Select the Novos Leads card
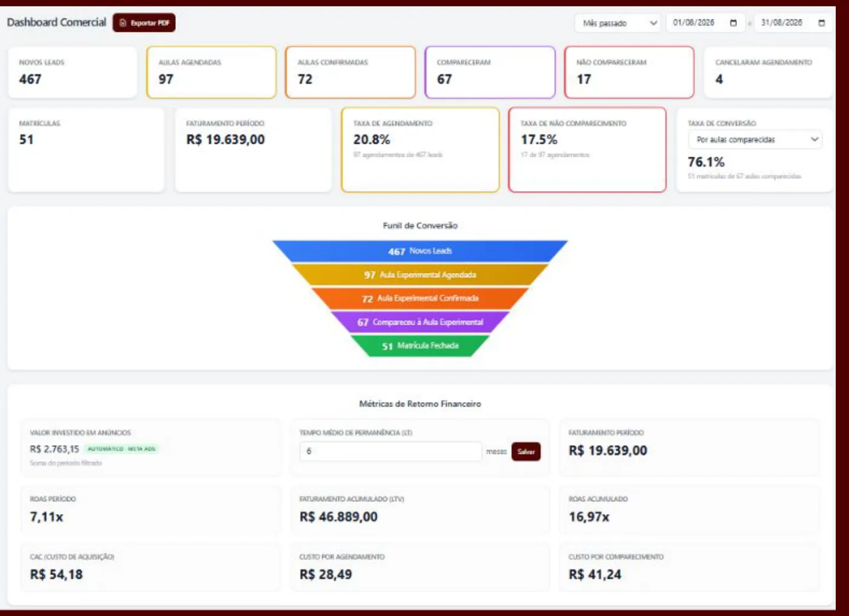Screen dimensions: 849x616 pos(72,72)
